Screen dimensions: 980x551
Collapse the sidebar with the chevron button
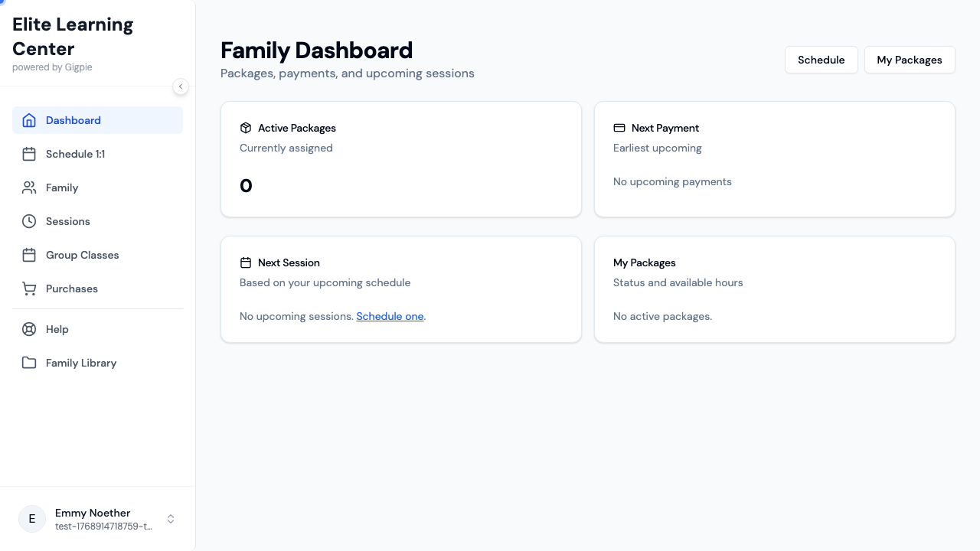(x=181, y=86)
